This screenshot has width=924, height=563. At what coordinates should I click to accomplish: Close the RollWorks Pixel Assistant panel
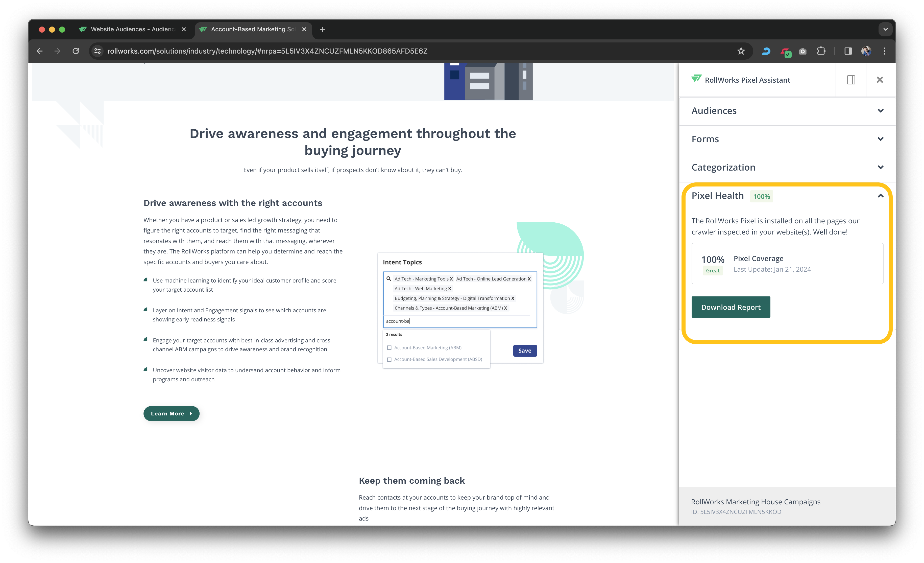880,80
